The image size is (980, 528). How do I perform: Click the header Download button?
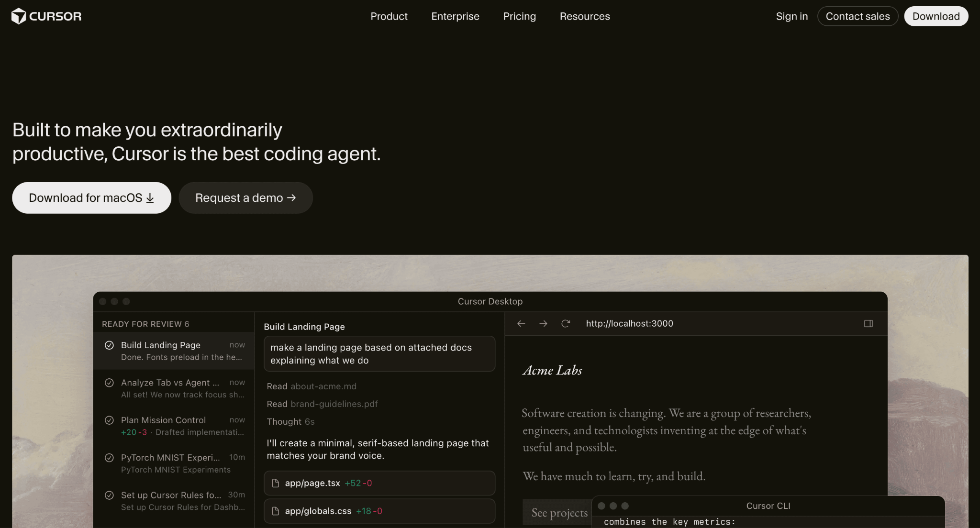tap(936, 16)
